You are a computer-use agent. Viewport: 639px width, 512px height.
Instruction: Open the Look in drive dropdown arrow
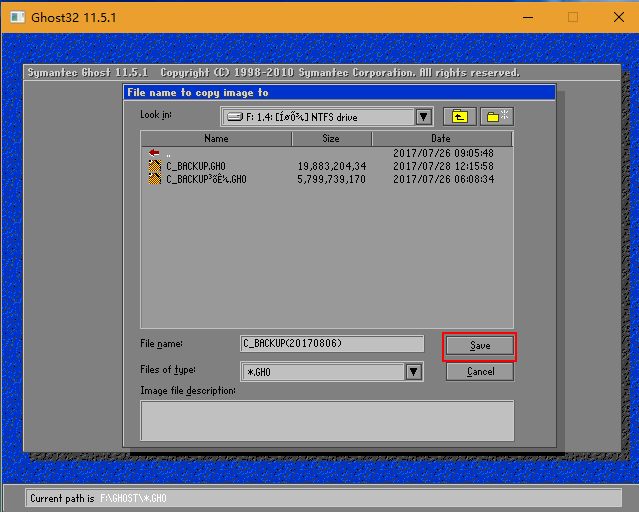pyautogui.click(x=423, y=117)
